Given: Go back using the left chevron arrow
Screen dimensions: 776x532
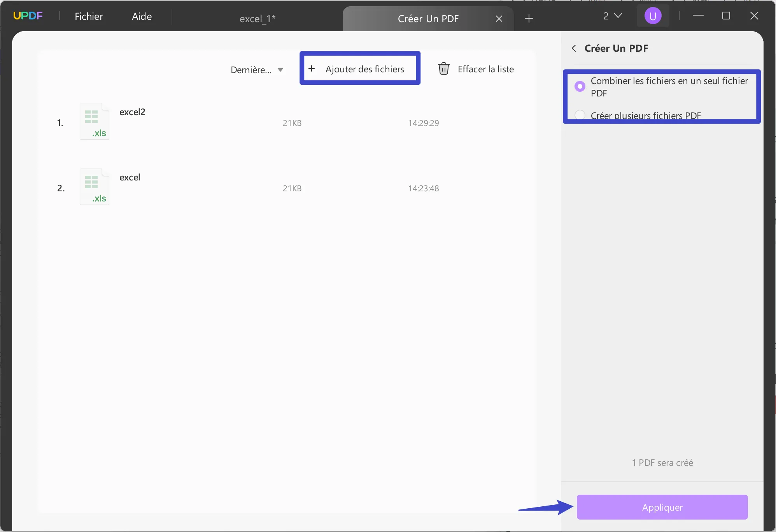Looking at the screenshot, I should coord(574,48).
